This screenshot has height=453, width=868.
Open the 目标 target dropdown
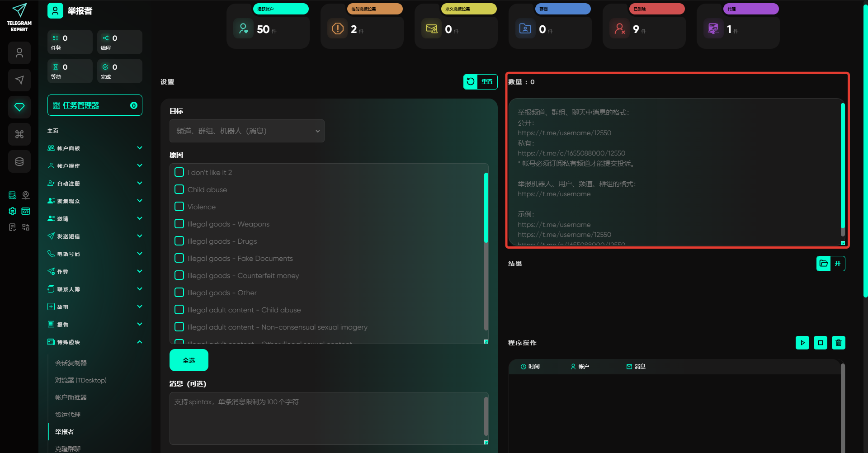(x=247, y=131)
